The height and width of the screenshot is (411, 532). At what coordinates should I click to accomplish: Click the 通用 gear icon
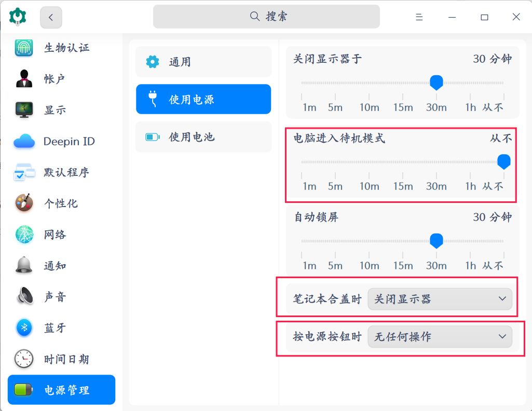153,62
